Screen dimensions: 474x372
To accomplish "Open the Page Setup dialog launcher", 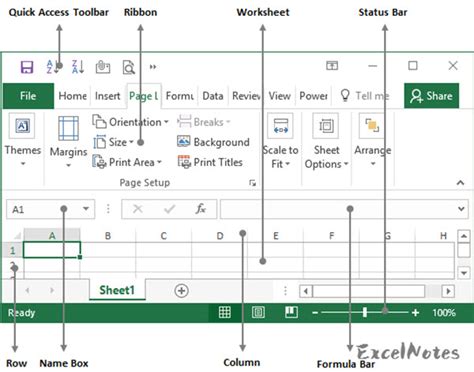I will (252, 183).
